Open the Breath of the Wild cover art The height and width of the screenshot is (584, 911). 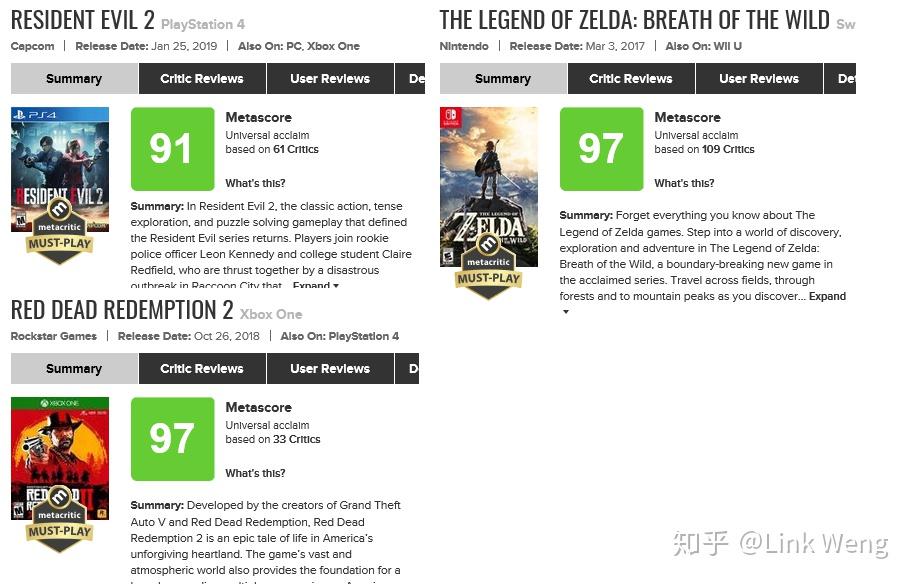point(489,187)
